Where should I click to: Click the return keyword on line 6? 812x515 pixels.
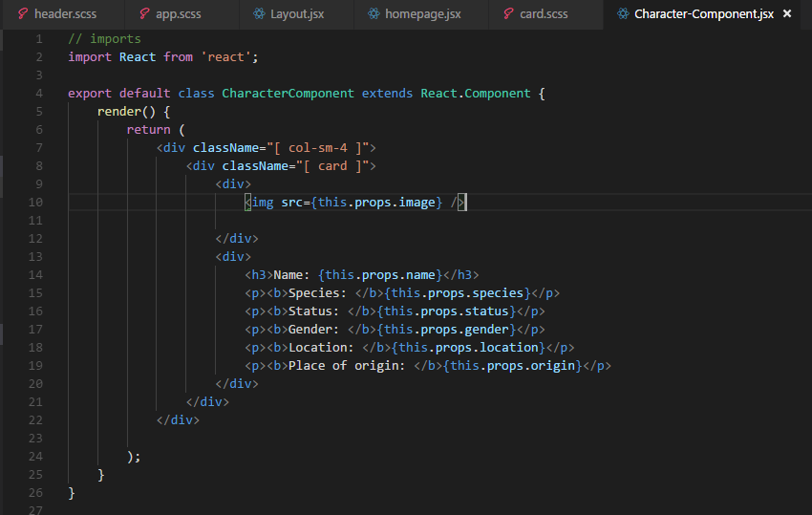coord(149,130)
